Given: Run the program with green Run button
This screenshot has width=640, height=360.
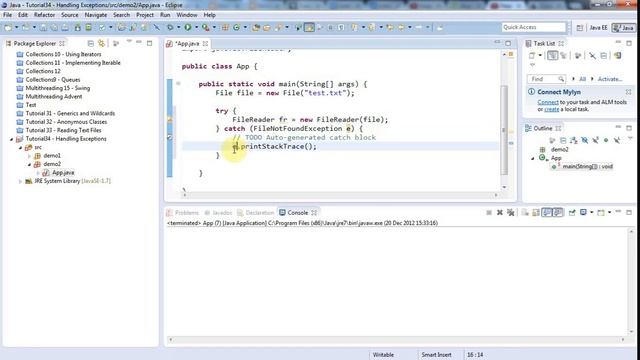Looking at the screenshot, I should (x=188, y=27).
